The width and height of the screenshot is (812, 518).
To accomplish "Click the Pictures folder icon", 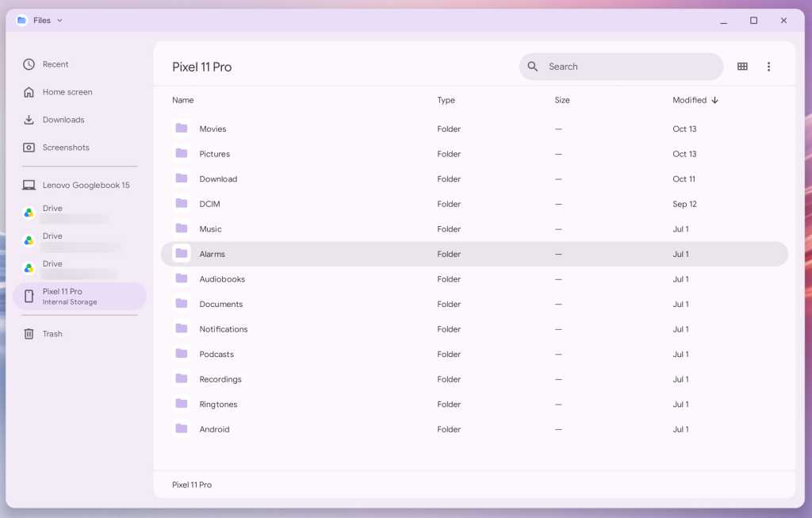I will 182,153.
